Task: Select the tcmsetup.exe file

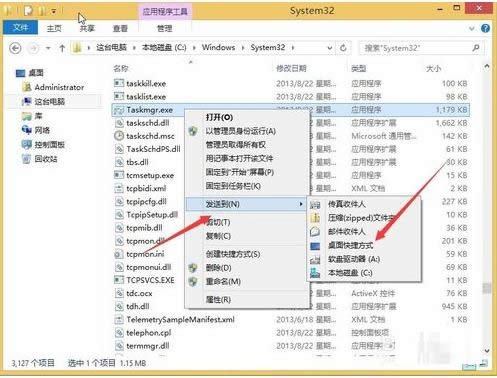Action: [x=150, y=175]
